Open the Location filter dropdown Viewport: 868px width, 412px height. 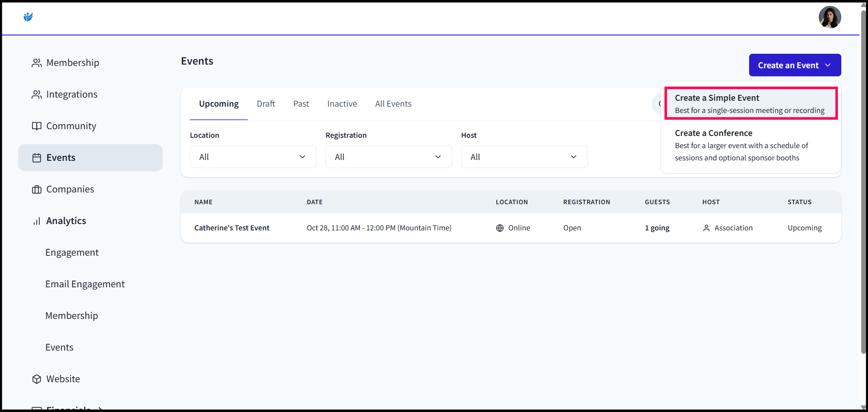(253, 157)
